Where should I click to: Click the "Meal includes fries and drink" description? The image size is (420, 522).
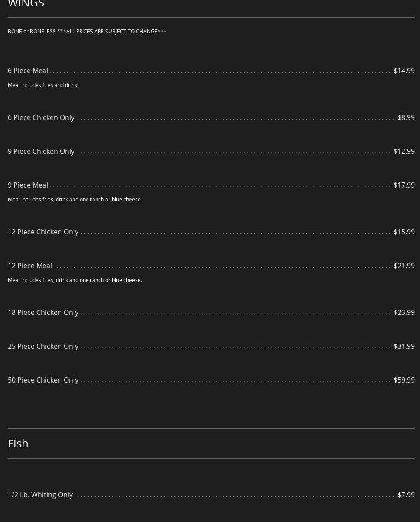click(x=43, y=85)
